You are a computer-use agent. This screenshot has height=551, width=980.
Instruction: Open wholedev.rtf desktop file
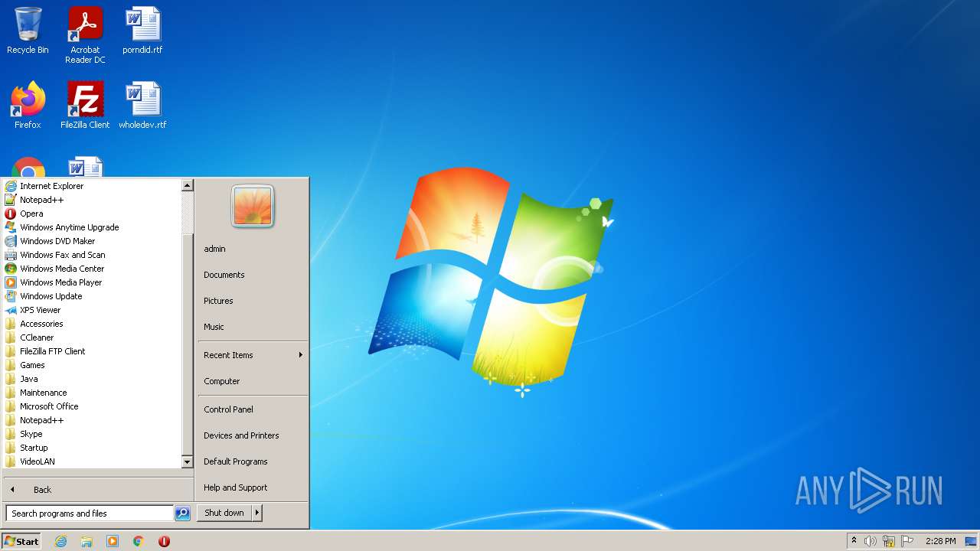point(142,106)
